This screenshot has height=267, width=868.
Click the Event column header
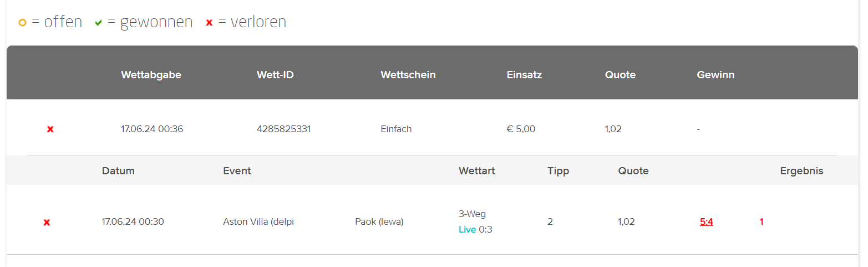click(x=237, y=171)
